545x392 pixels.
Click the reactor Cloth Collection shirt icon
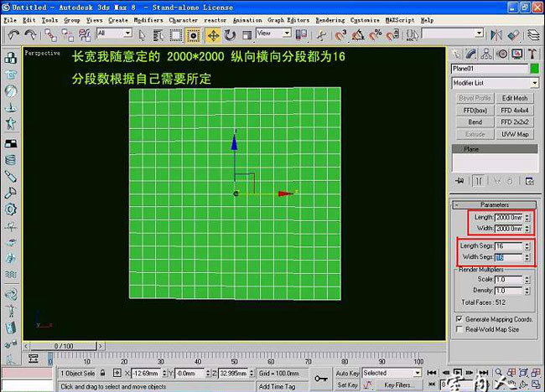10,75
